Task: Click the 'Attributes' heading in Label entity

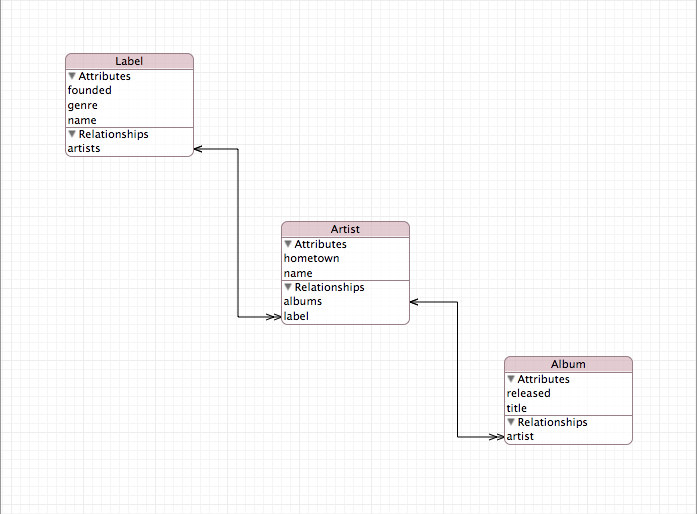Action: (104, 76)
